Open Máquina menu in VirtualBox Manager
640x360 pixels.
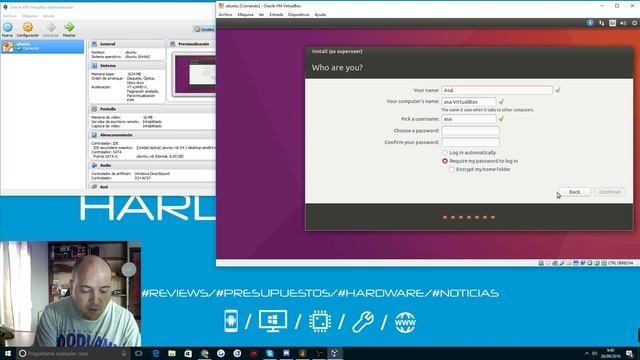pyautogui.click(x=29, y=16)
